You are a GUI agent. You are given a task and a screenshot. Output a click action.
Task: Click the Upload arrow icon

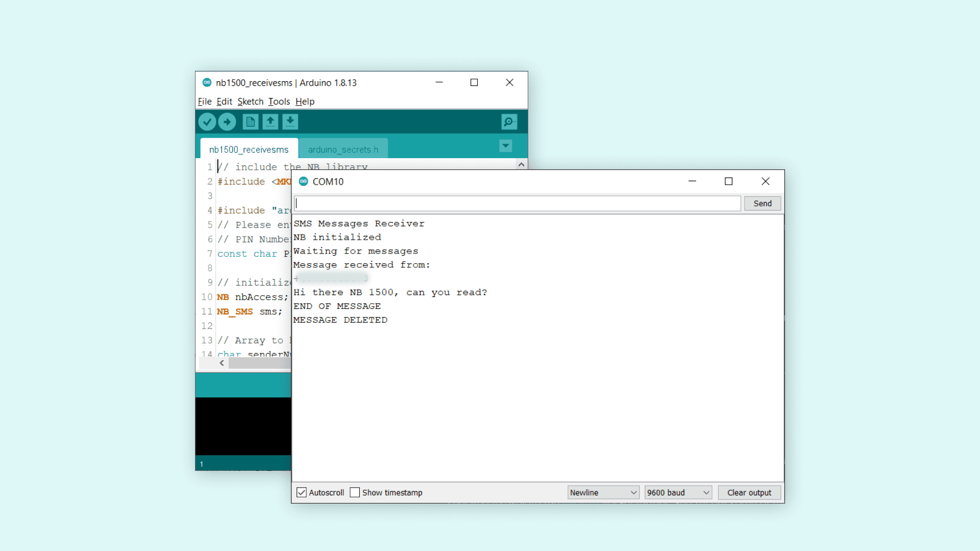coord(227,122)
